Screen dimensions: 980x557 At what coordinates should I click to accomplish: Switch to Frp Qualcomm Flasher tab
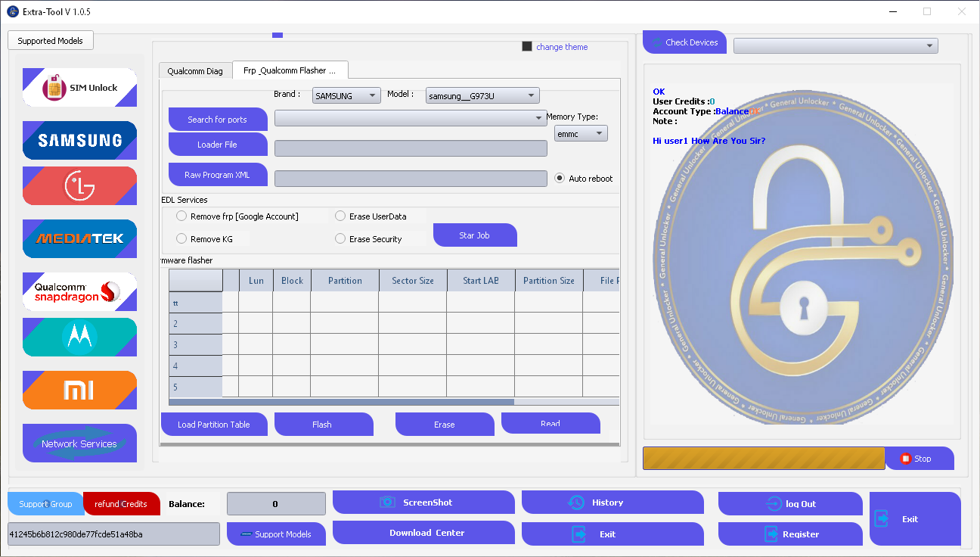click(x=290, y=70)
